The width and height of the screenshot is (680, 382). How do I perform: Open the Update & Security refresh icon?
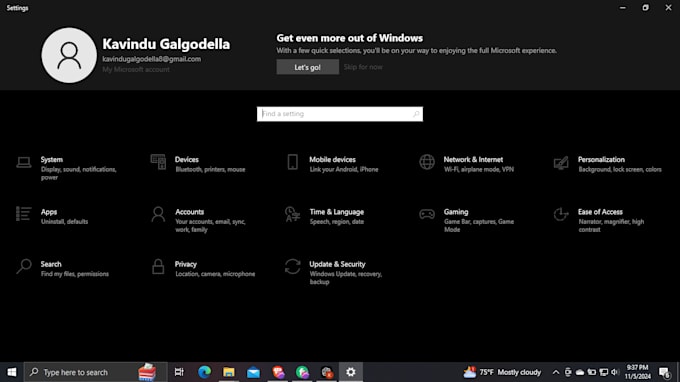292,266
